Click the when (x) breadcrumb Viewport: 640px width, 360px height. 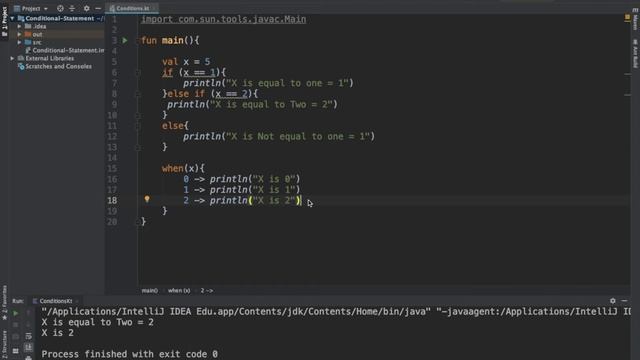click(179, 291)
